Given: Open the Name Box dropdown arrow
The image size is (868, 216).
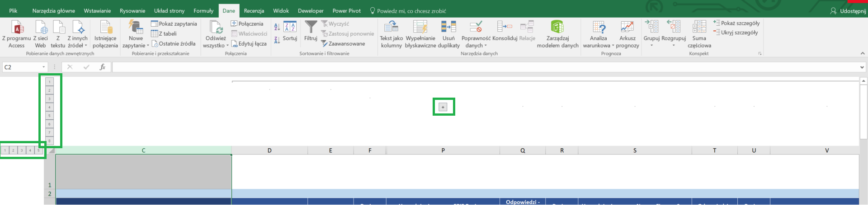Looking at the screenshot, I should 44,67.
